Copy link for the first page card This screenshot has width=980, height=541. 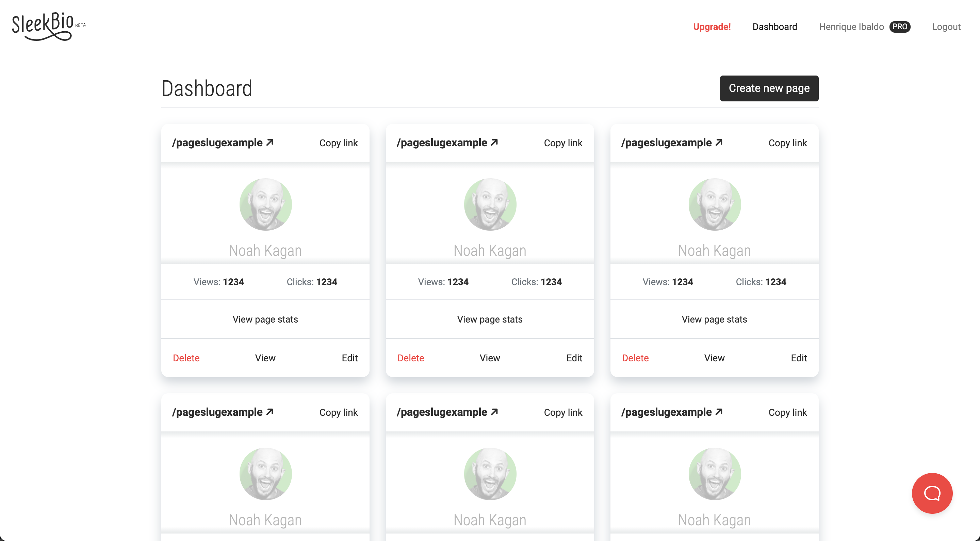tap(338, 143)
